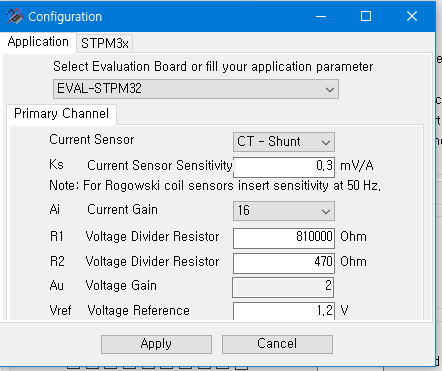This screenshot has width=442, height=371.
Task: Click the Current Gain dropdown chevron arrow
Action: point(326,211)
